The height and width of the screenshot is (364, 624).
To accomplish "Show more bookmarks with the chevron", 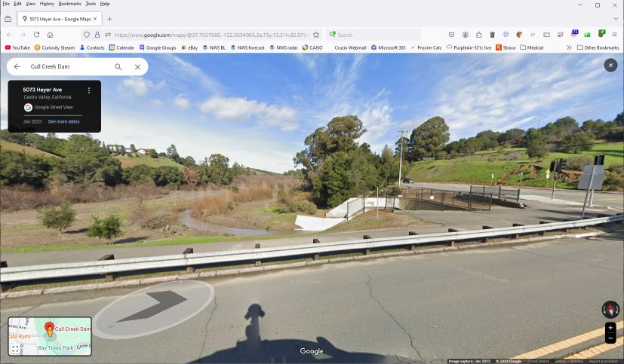I will (569, 47).
